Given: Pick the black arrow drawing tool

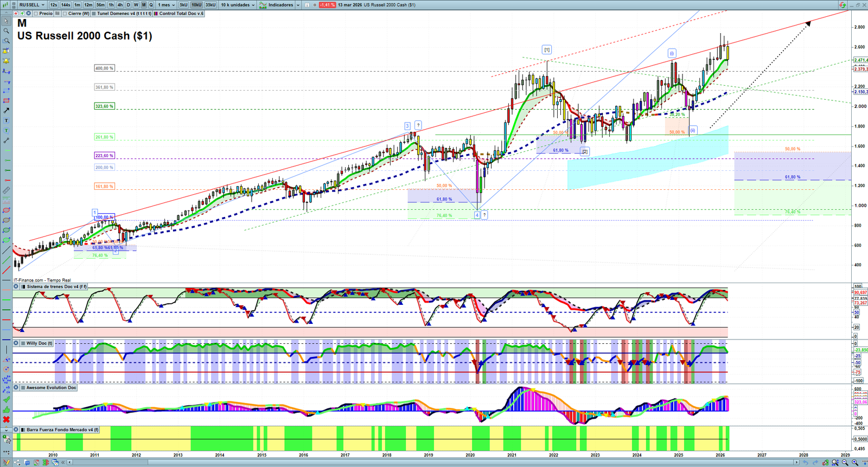Looking at the screenshot, I should [6, 111].
